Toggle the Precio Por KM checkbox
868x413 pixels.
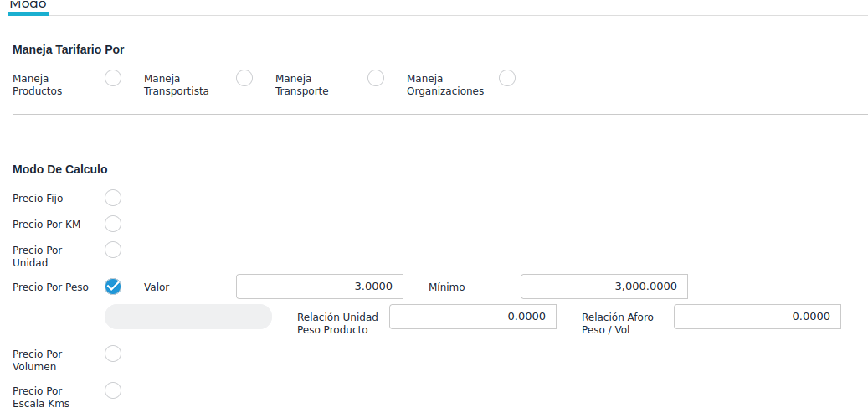pos(113,224)
